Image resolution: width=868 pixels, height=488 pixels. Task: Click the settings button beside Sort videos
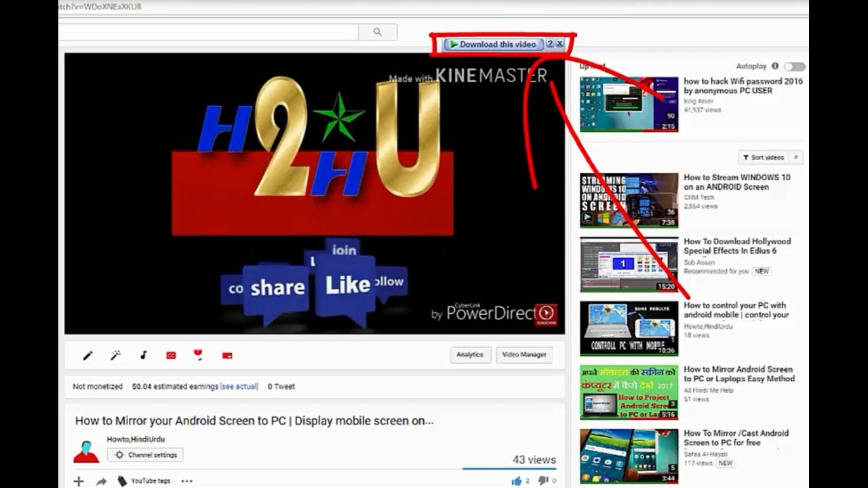pyautogui.click(x=796, y=157)
